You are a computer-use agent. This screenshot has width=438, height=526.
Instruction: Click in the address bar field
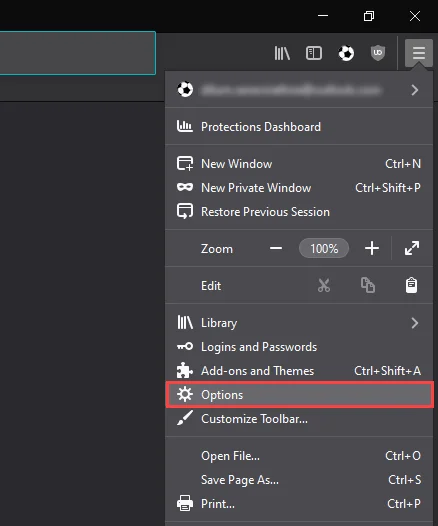pos(77,53)
